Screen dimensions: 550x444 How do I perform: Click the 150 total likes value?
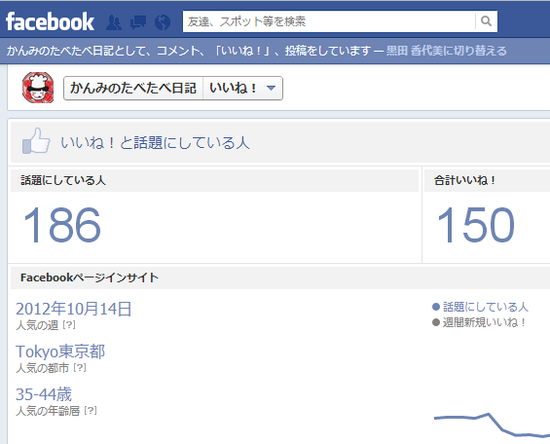point(475,224)
